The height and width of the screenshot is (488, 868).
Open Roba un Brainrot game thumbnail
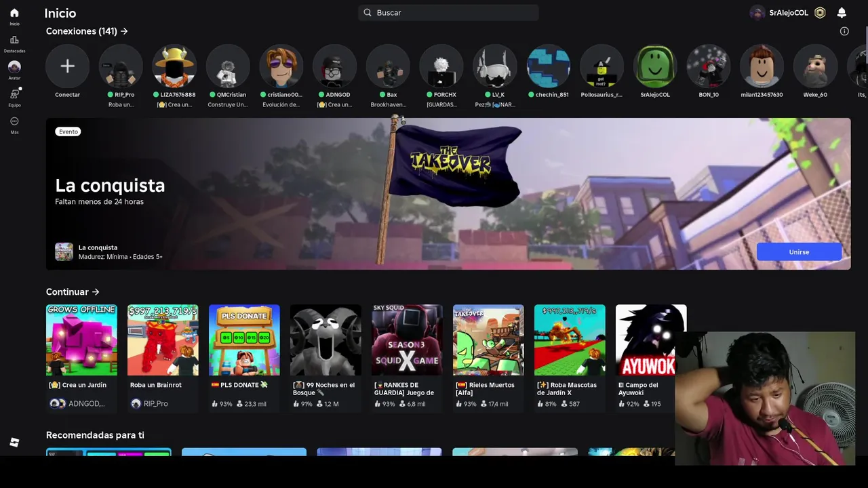click(x=163, y=340)
